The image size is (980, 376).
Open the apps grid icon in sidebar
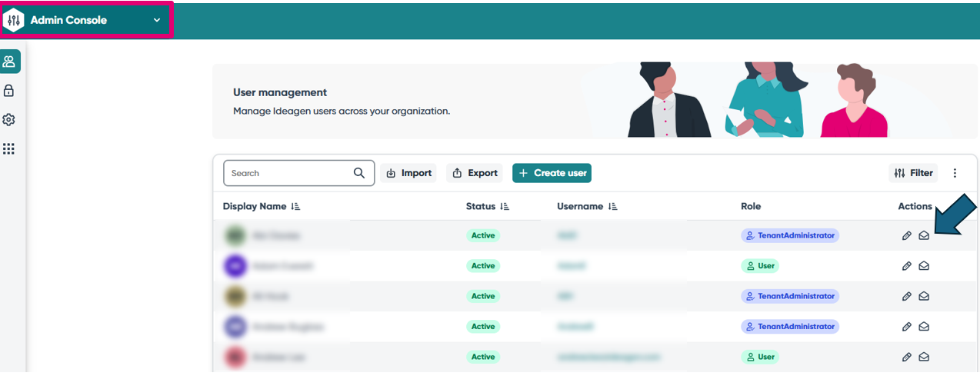coord(9,148)
